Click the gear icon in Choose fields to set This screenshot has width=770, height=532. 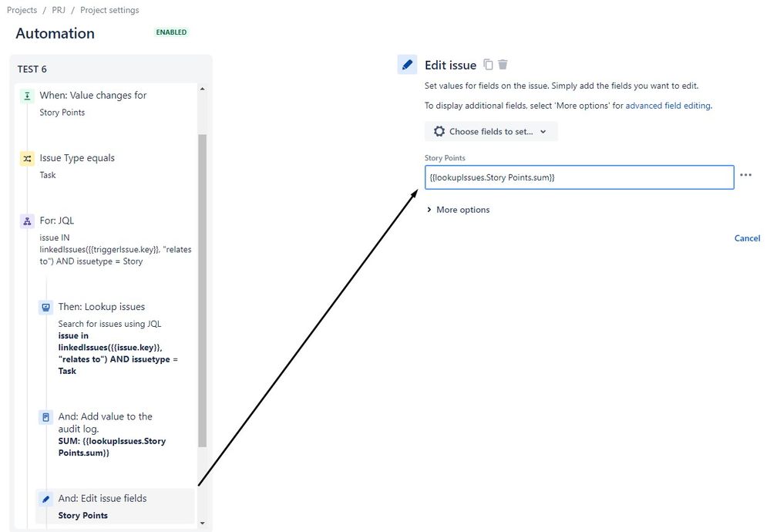pos(439,131)
